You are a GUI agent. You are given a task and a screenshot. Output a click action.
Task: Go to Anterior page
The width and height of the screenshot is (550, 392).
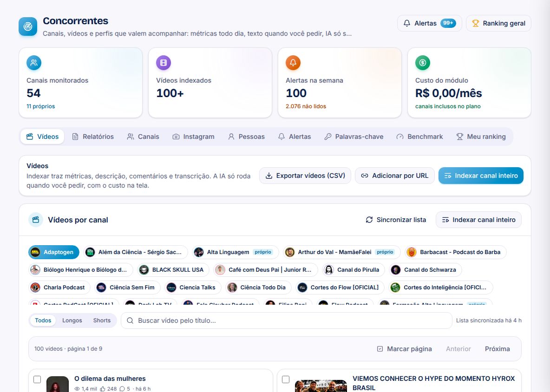tap(458, 349)
